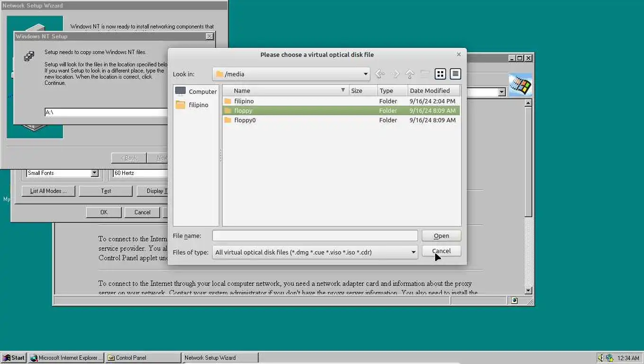
Task: Click the Windows flag logo in Internet Explorer
Action: point(520,85)
